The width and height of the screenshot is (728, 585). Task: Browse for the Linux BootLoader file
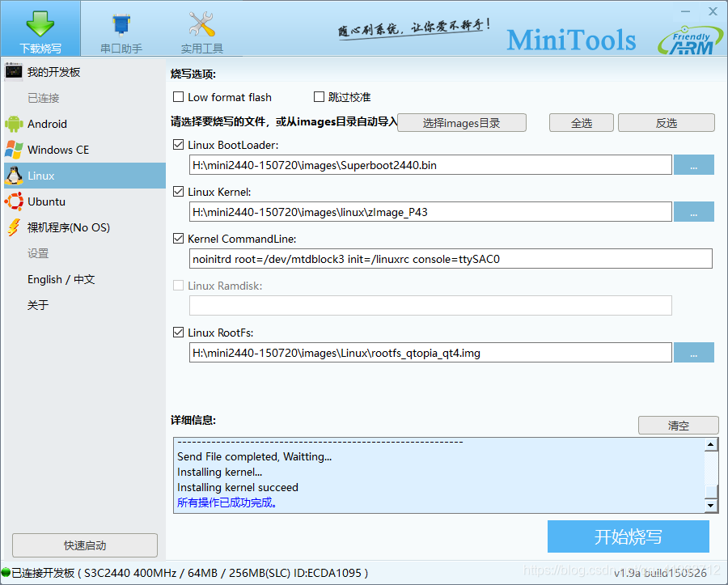point(694,165)
